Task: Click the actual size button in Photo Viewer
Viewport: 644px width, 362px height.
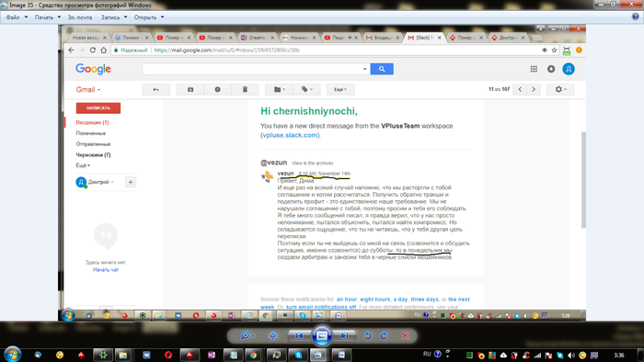Action: (272, 335)
